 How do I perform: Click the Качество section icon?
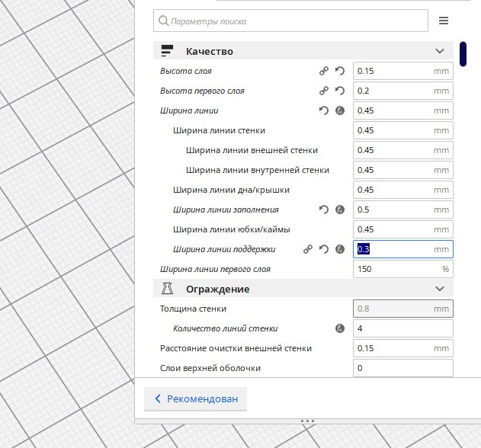[x=167, y=51]
